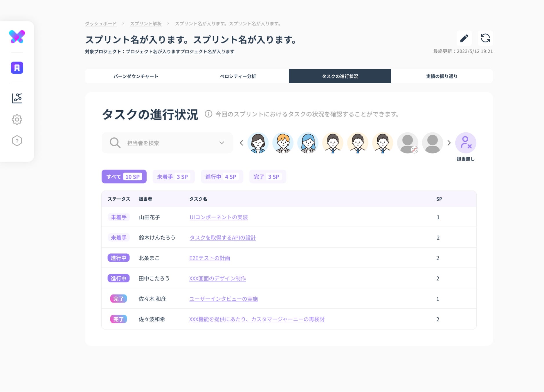Click 完了 badge in 佐々波和希 row
The width and height of the screenshot is (544, 392).
coord(118,319)
